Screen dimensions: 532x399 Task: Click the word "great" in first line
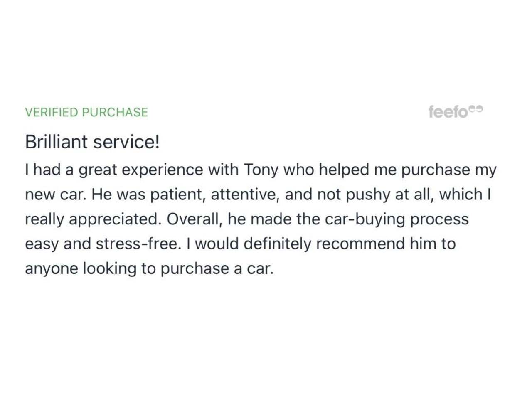[98, 170]
